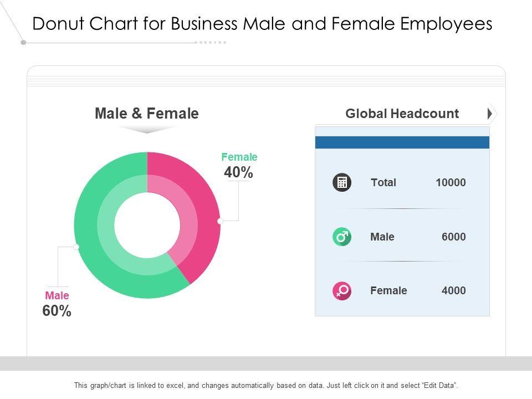Click the Male 6000 value
Image resolution: width=532 pixels, height=399 pixels.
coord(453,237)
